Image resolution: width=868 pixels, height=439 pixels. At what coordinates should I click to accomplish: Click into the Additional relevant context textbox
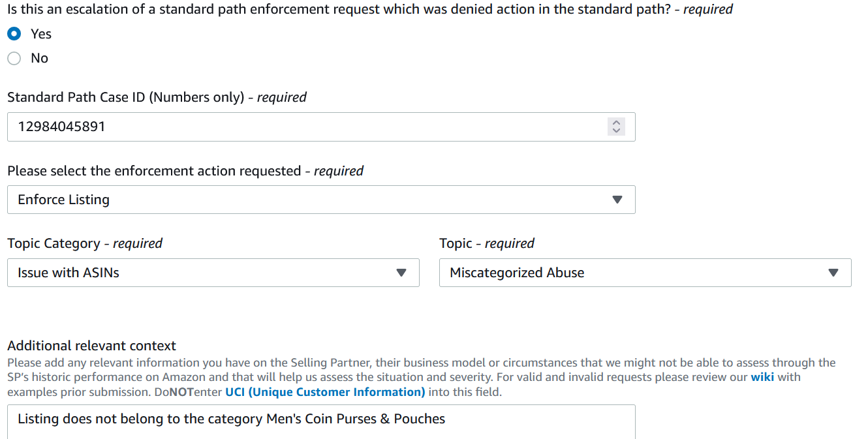tap(321, 421)
